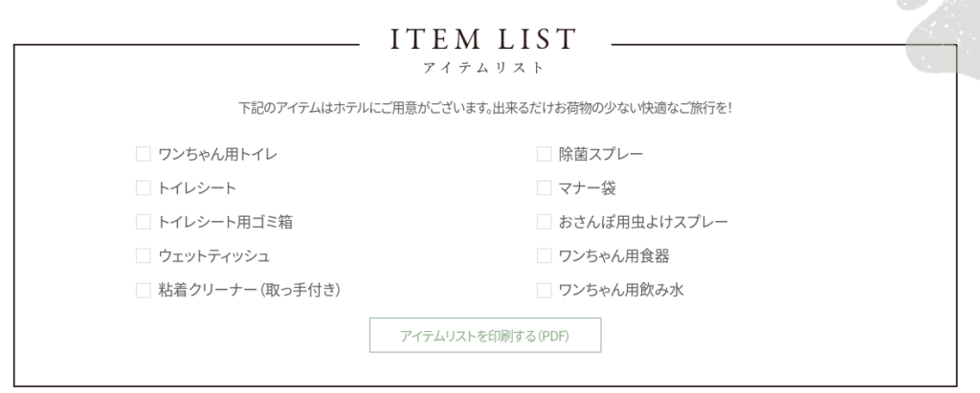This screenshot has height=393, width=980.
Task: Check the マナー袋 checkbox
Action: point(544,188)
